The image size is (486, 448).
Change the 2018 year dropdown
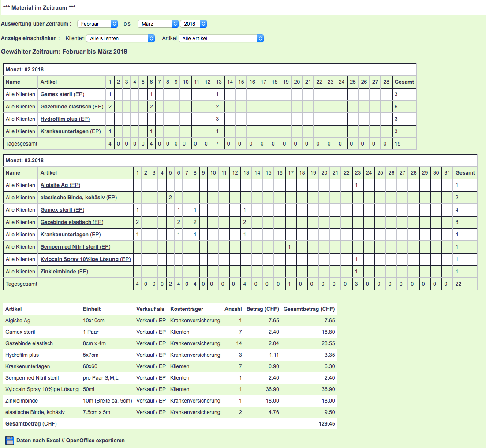(193, 24)
